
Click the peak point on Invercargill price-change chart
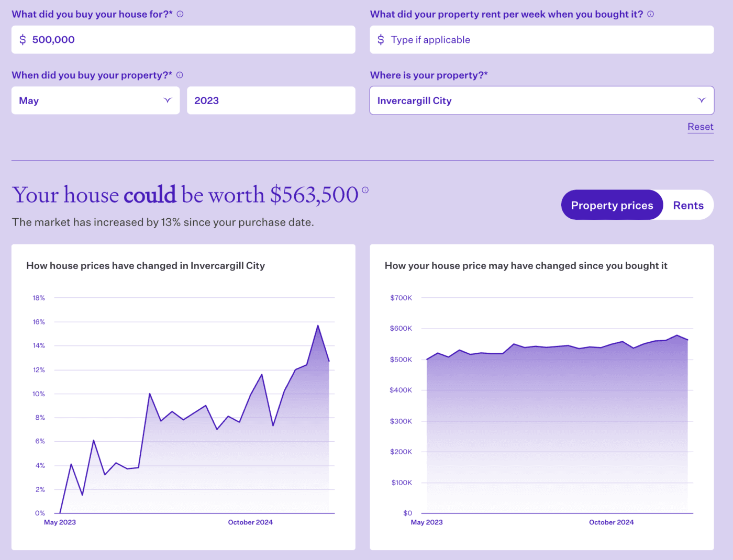point(318,326)
